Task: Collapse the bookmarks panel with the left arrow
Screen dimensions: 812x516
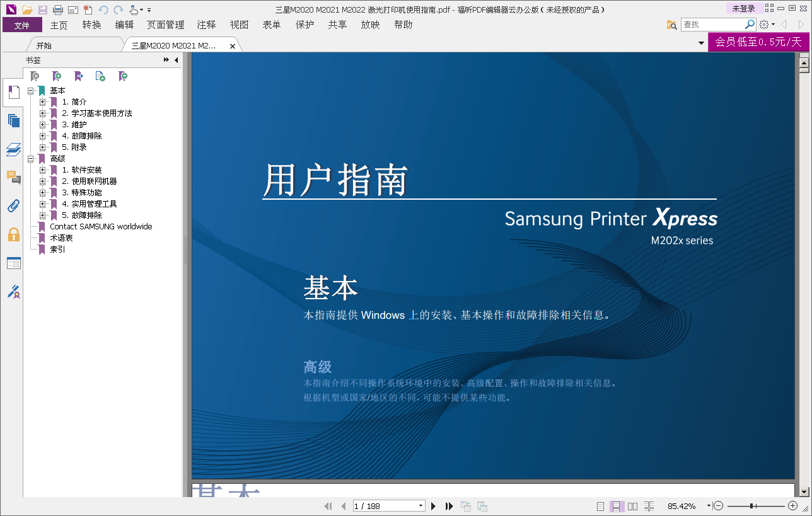Action: [x=176, y=60]
